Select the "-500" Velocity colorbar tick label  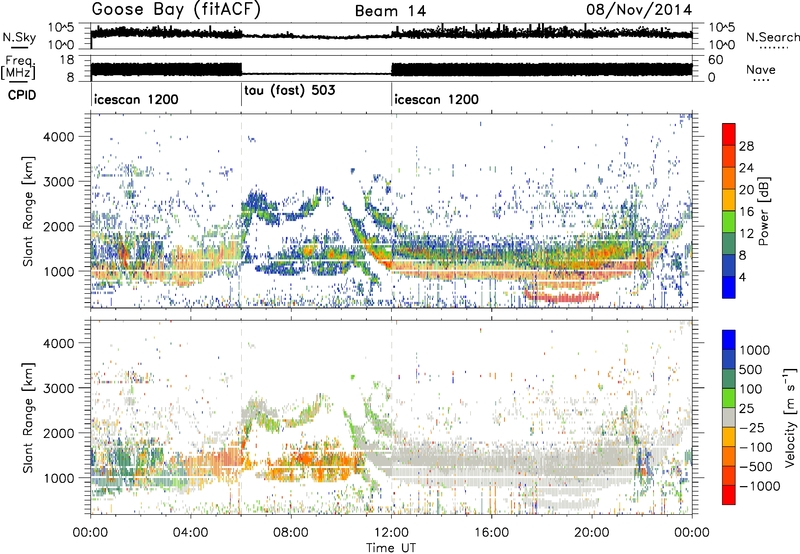pyautogui.click(x=755, y=466)
